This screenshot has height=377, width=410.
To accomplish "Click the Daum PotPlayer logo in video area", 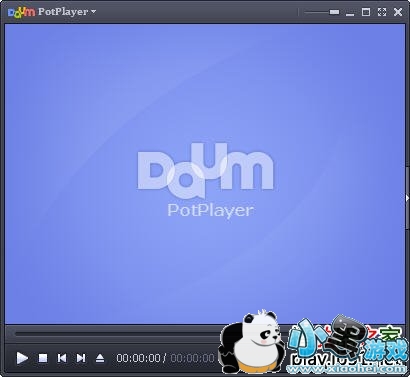I will click(x=205, y=181).
